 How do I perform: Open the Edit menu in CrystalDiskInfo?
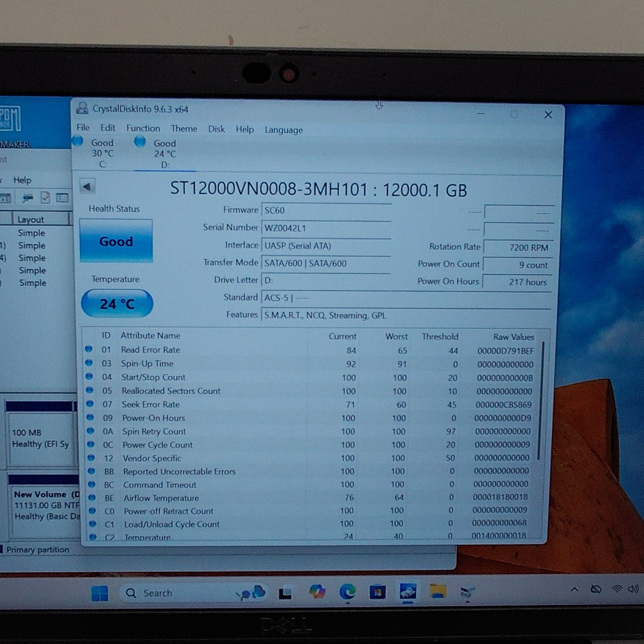tap(108, 128)
